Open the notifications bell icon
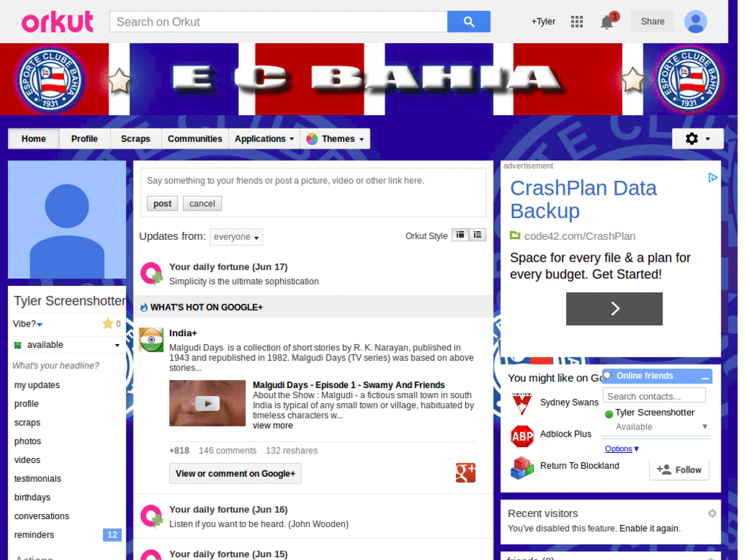The height and width of the screenshot is (560, 747). point(607,22)
